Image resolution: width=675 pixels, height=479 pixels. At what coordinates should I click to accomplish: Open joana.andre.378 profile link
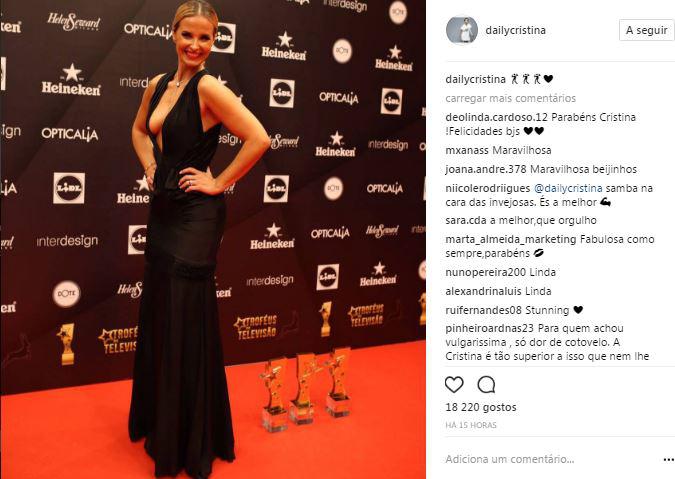coord(486,169)
